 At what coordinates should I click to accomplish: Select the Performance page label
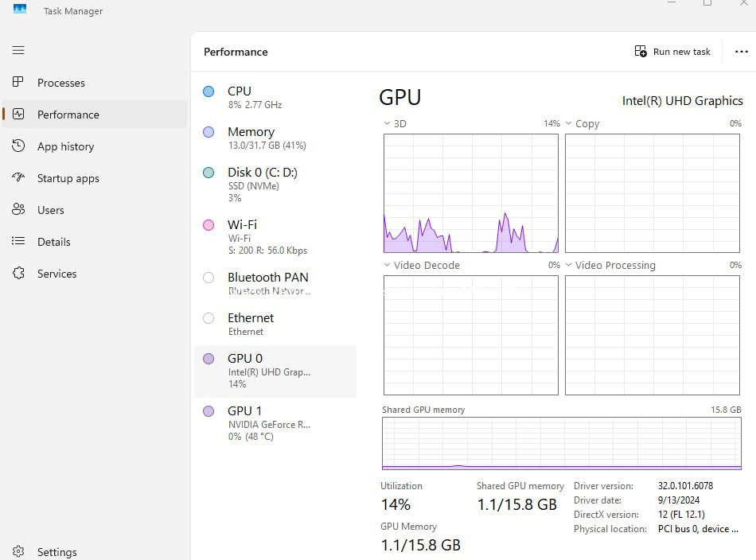(68, 115)
